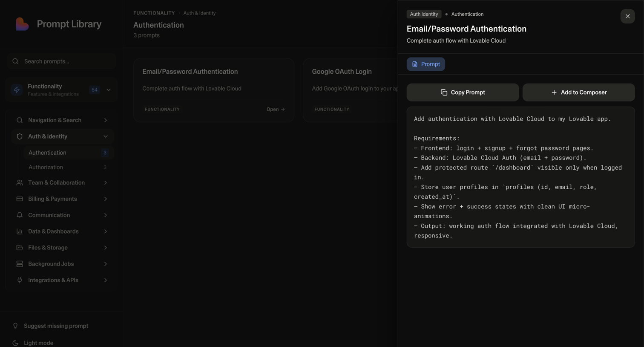
Task: Select the Authentication subcategory
Action: pyautogui.click(x=69, y=153)
